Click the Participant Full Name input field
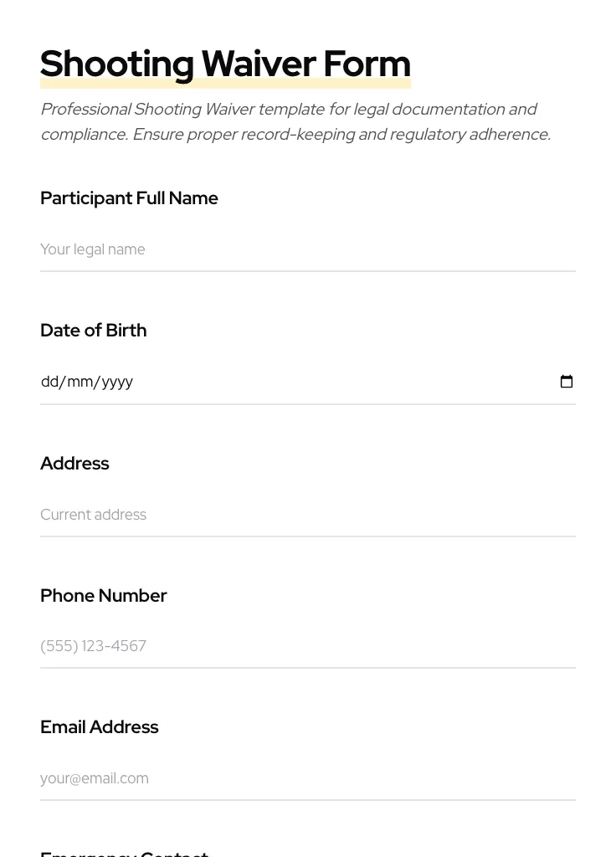Viewport: 616px width, 857px height. pyautogui.click(x=307, y=249)
